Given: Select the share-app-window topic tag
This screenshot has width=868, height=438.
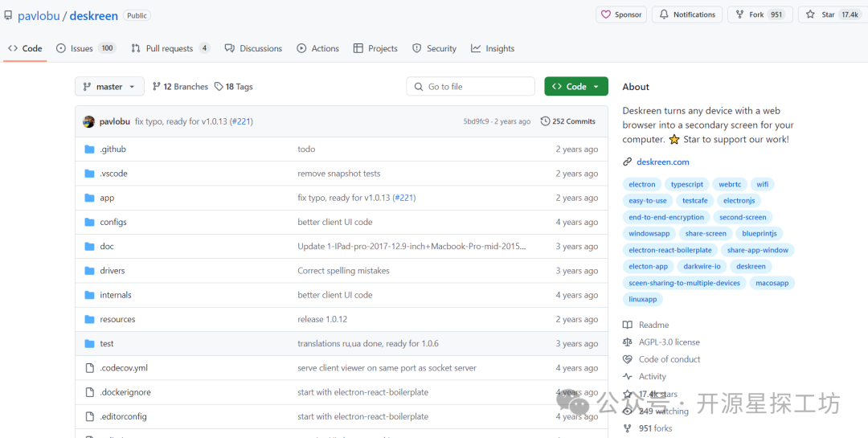Looking at the screenshot, I should pyautogui.click(x=757, y=250).
